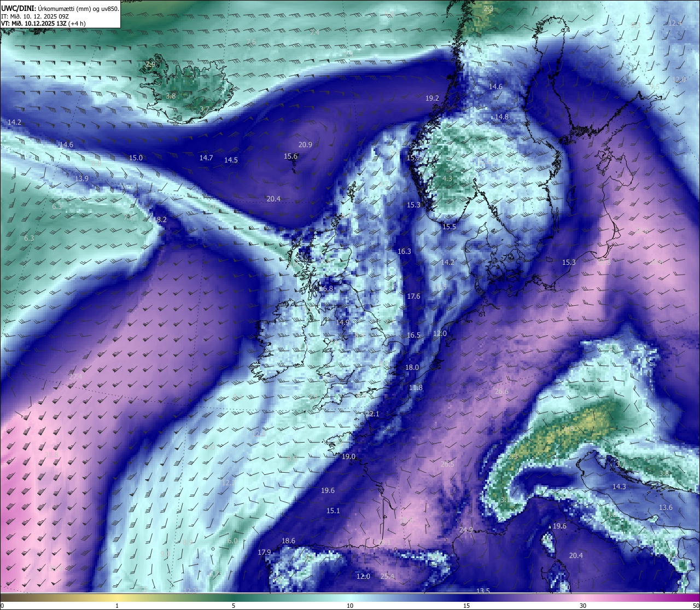
Task: Click the 14.7 value label on the map
Action: pos(206,158)
